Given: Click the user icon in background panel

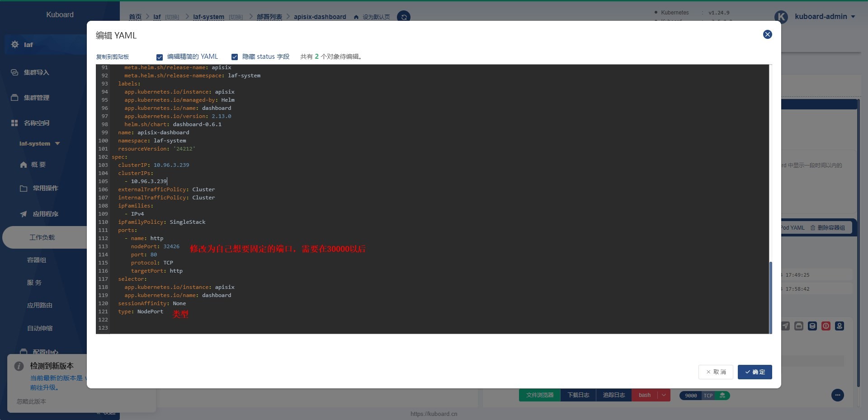Looking at the screenshot, I should [x=840, y=326].
